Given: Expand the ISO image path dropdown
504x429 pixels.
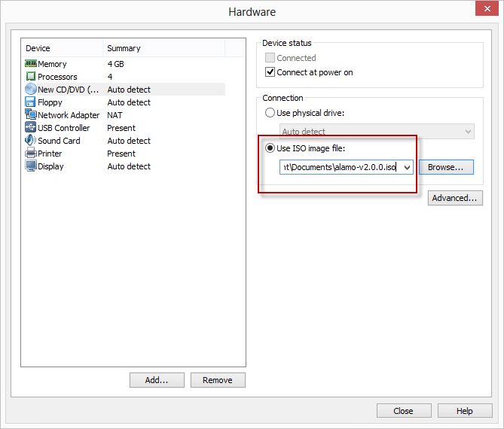Looking at the screenshot, I should [x=408, y=167].
